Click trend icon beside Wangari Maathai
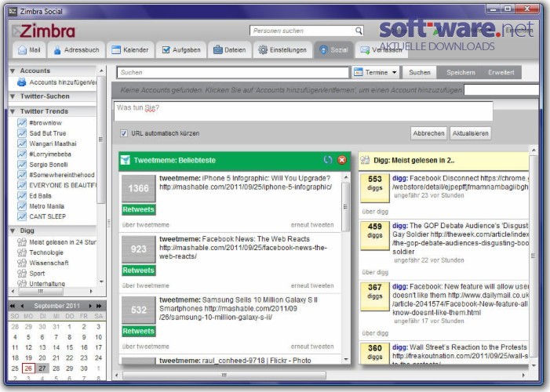The width and height of the screenshot is (550, 392). [x=22, y=143]
